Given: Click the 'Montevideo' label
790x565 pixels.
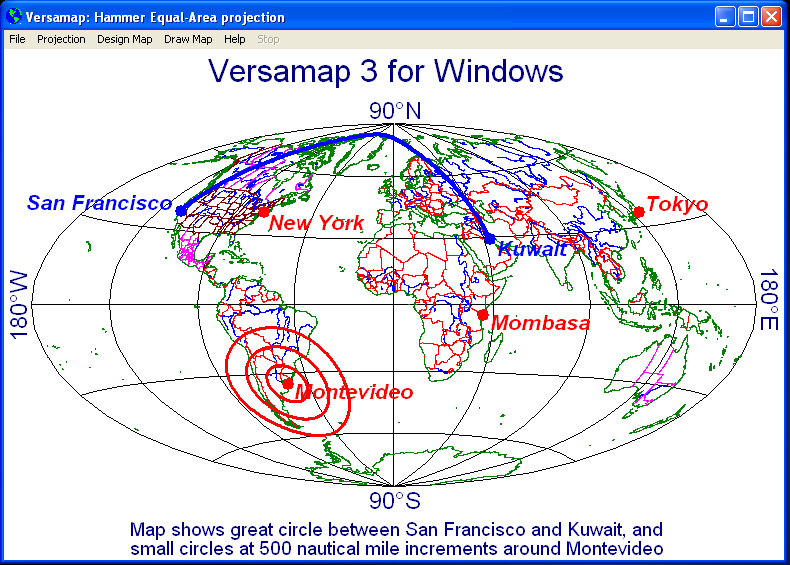Looking at the screenshot, I should coord(354,392).
